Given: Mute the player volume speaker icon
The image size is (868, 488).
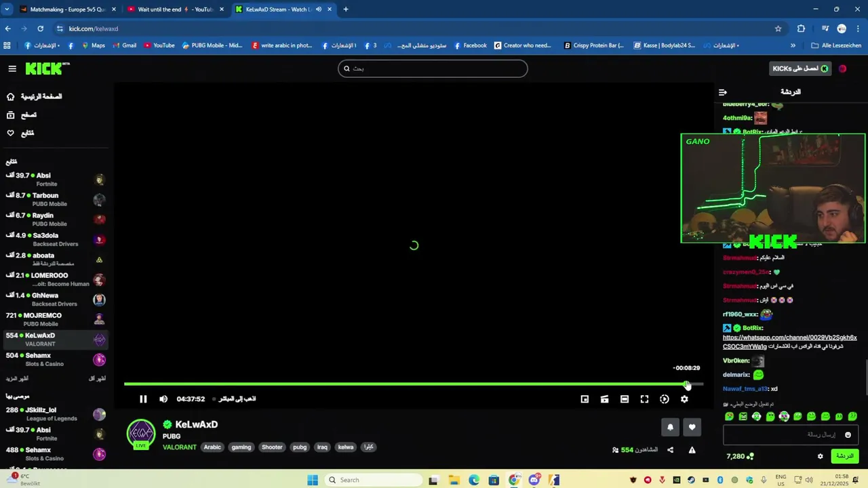Looking at the screenshot, I should [163, 399].
